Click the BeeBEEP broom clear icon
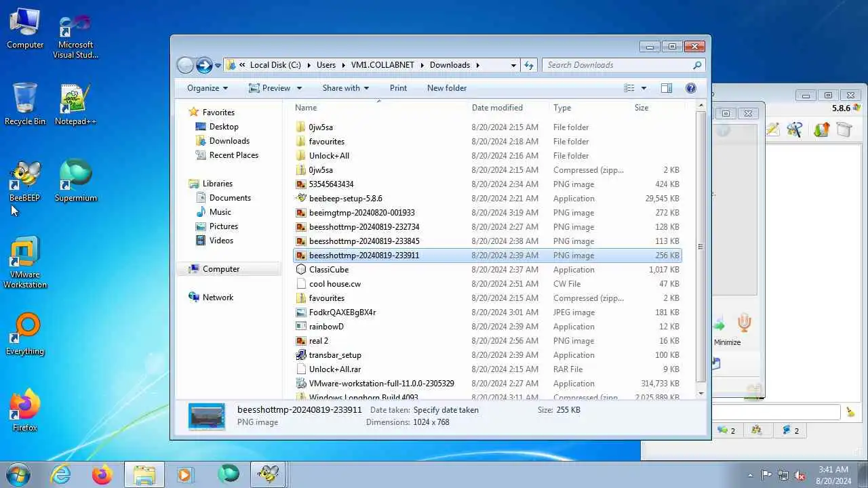 [x=850, y=411]
